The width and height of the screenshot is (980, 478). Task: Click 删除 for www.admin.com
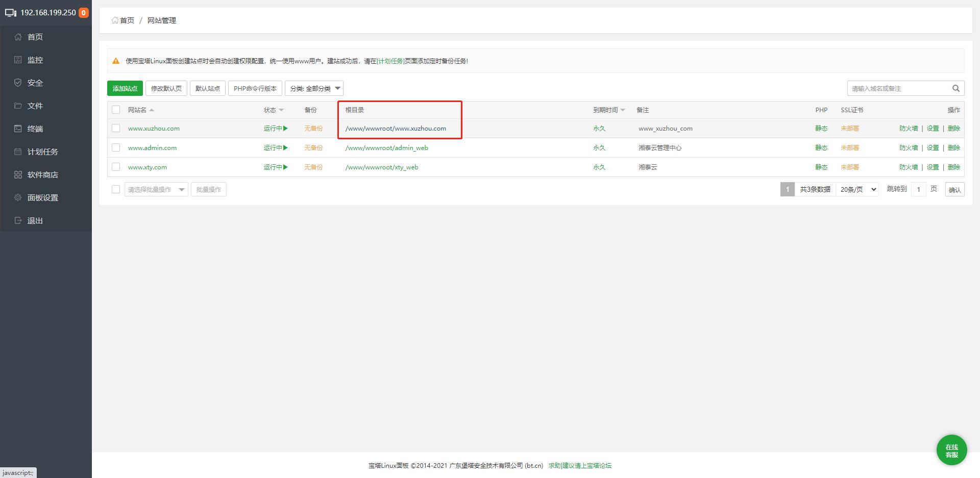pyautogui.click(x=953, y=148)
